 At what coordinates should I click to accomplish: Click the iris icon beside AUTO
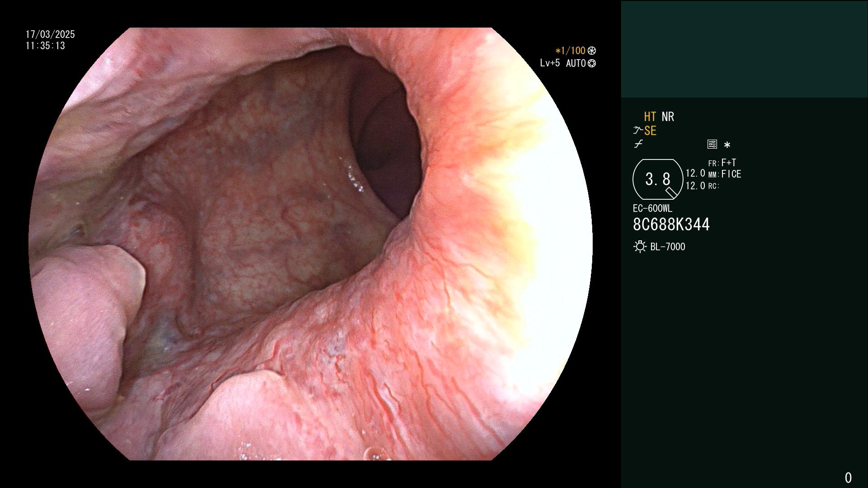(592, 64)
